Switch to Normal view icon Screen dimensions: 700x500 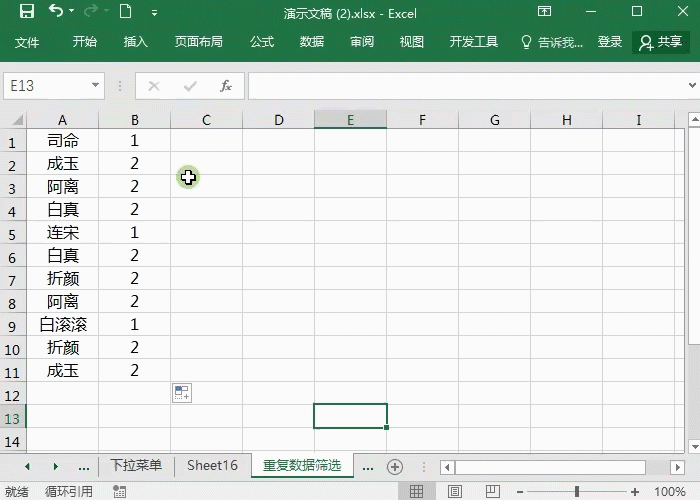(x=416, y=492)
